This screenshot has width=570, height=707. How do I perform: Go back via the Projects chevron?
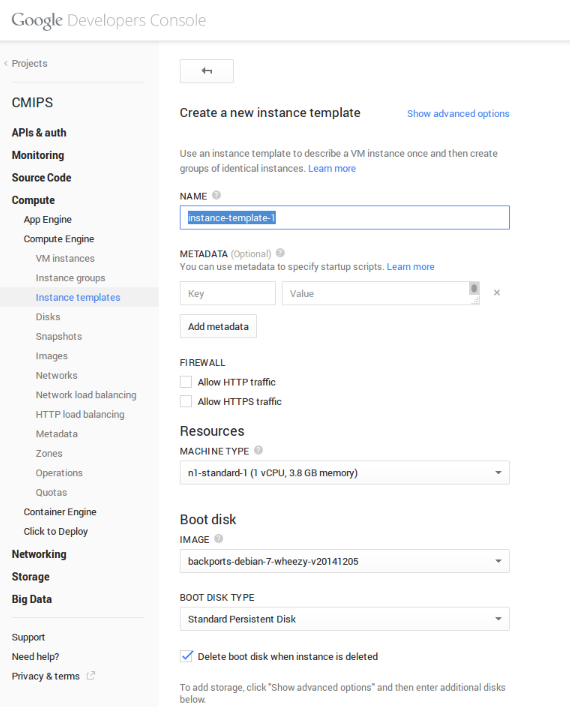click(x=6, y=64)
